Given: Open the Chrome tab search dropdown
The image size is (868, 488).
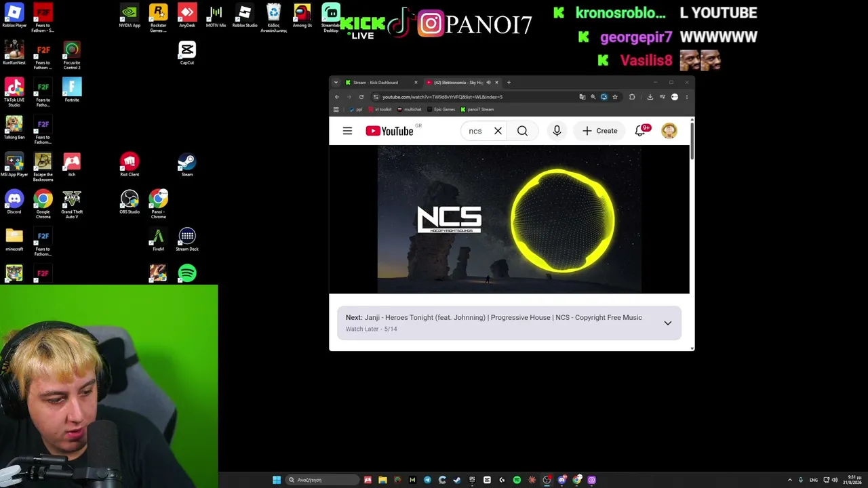Looking at the screenshot, I should 336,83.
